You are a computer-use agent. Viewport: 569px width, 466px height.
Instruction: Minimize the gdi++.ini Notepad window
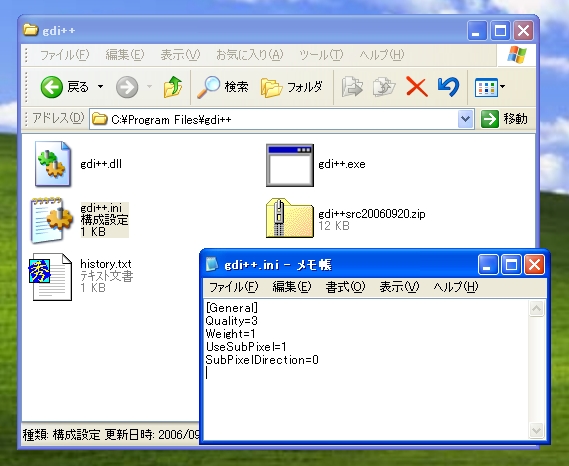tap(488, 264)
